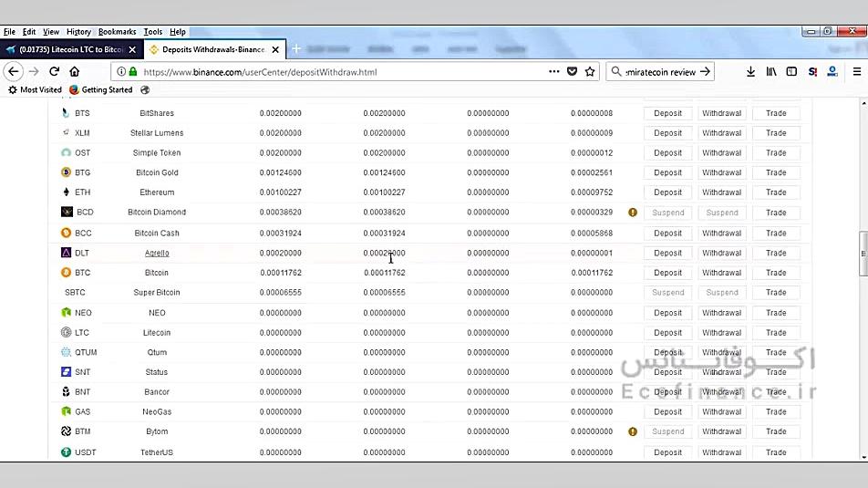
Task: Open the browser home page icon
Action: [74, 71]
